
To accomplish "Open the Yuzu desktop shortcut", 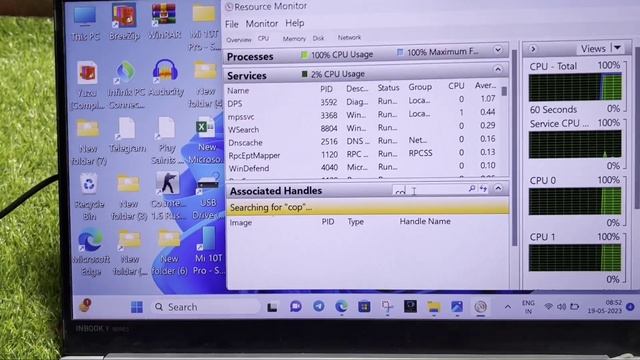I will (87, 86).
